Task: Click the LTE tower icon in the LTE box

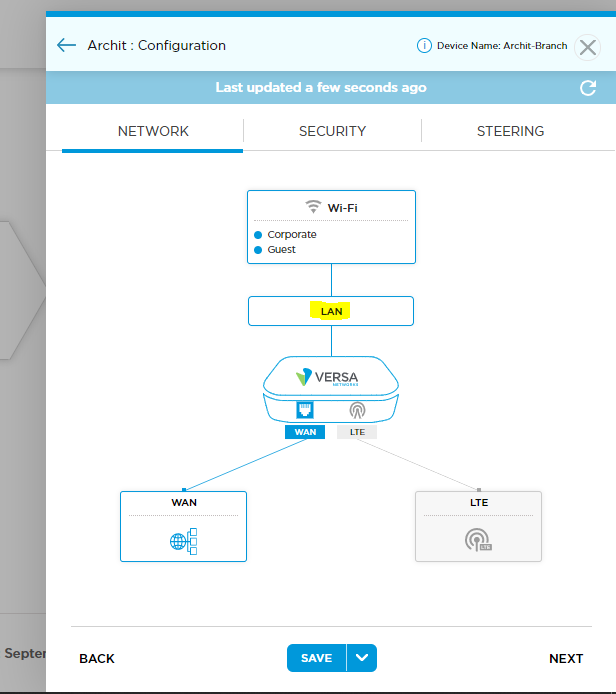Action: (478, 540)
